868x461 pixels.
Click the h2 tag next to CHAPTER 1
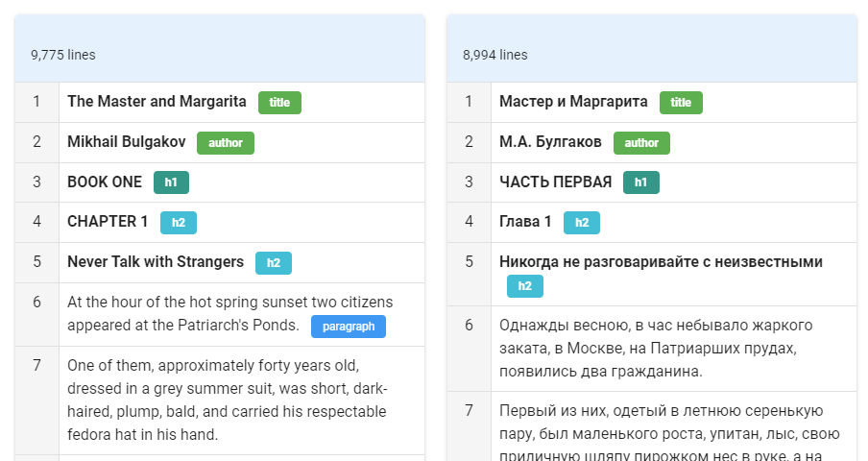[179, 223]
